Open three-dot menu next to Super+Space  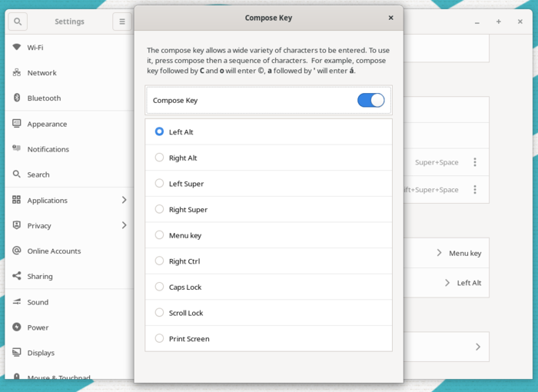point(475,162)
